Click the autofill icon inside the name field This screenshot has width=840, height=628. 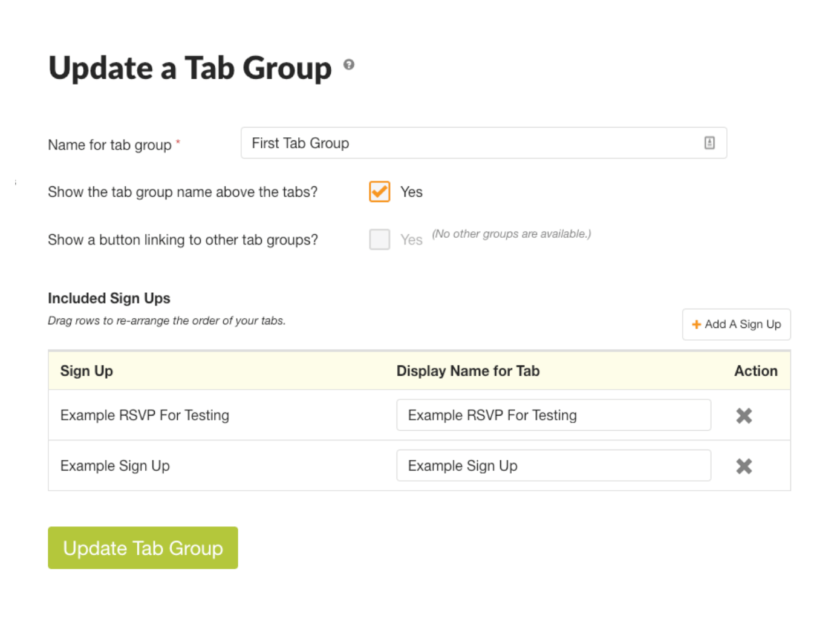(709, 143)
